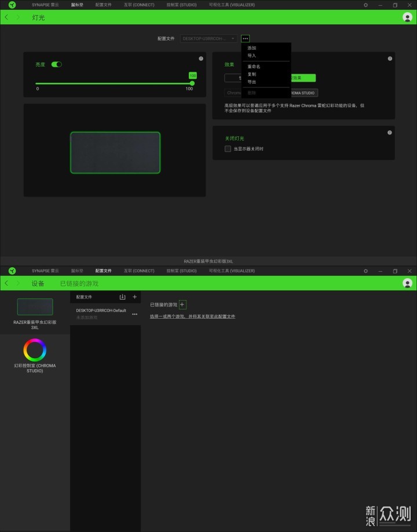
Task: Select 复制 in the profile menu
Action: click(251, 74)
